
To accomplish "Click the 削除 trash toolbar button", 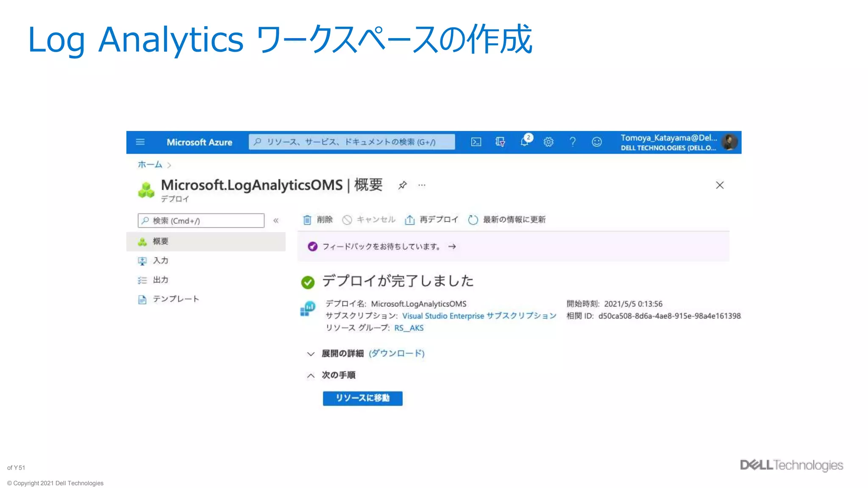I will click(x=318, y=219).
